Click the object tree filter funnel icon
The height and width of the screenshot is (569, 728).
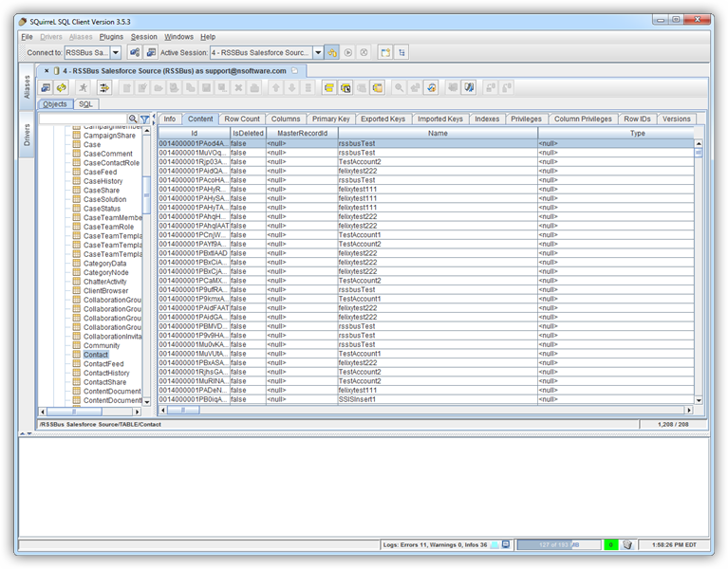coord(145,119)
